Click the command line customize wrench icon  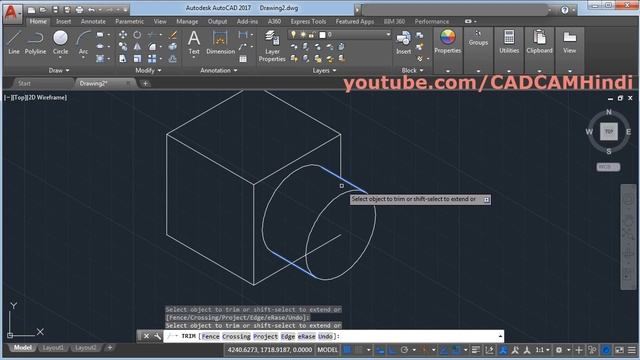coord(158,336)
